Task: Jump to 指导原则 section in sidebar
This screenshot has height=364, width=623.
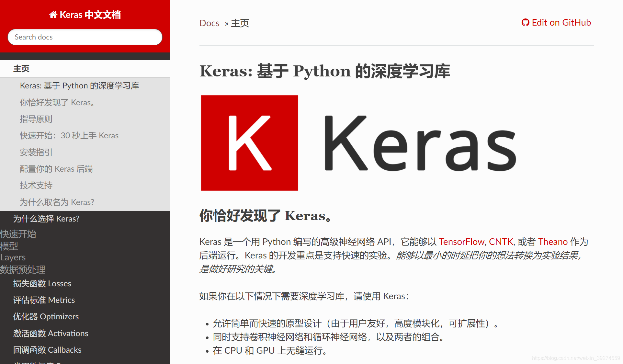Action: pos(36,119)
